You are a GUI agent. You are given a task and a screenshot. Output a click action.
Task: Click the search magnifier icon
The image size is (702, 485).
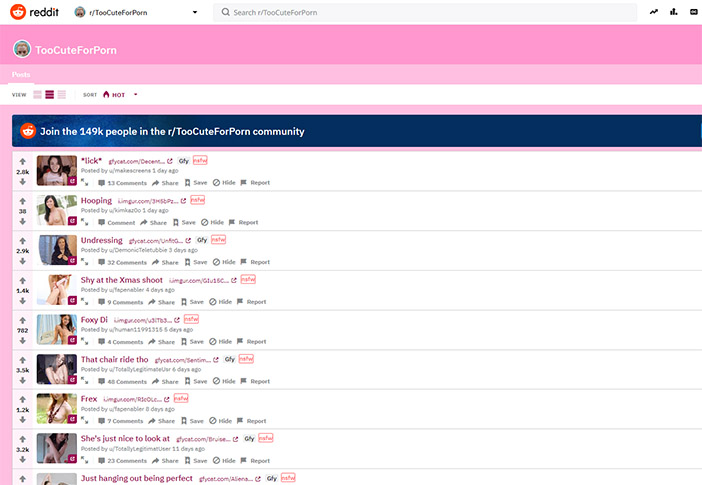226,12
